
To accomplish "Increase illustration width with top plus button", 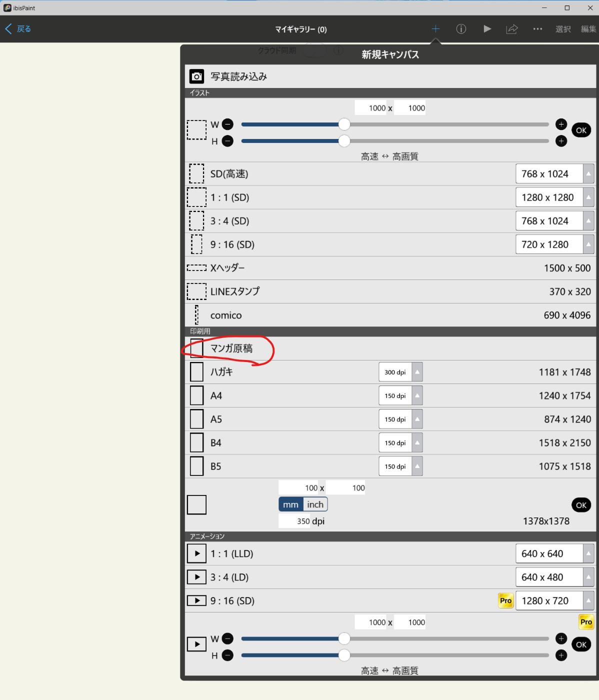I will click(561, 124).
